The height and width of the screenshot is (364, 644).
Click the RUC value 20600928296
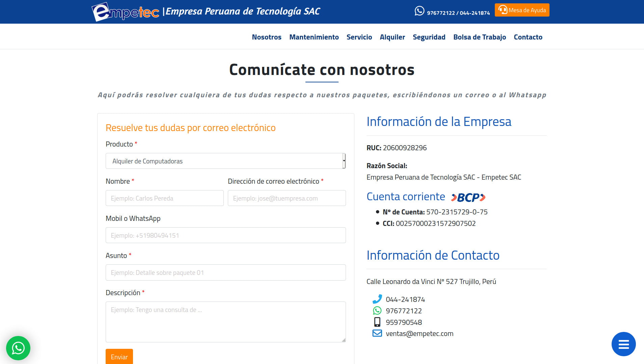click(405, 148)
